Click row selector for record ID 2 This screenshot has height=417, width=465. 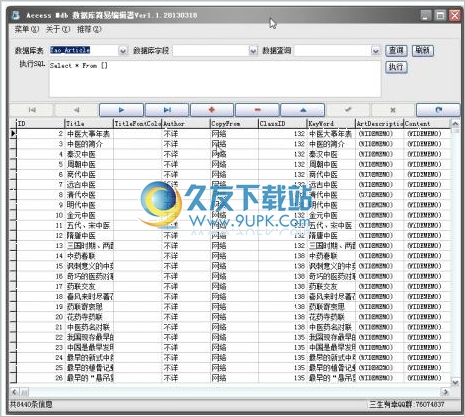[13, 134]
